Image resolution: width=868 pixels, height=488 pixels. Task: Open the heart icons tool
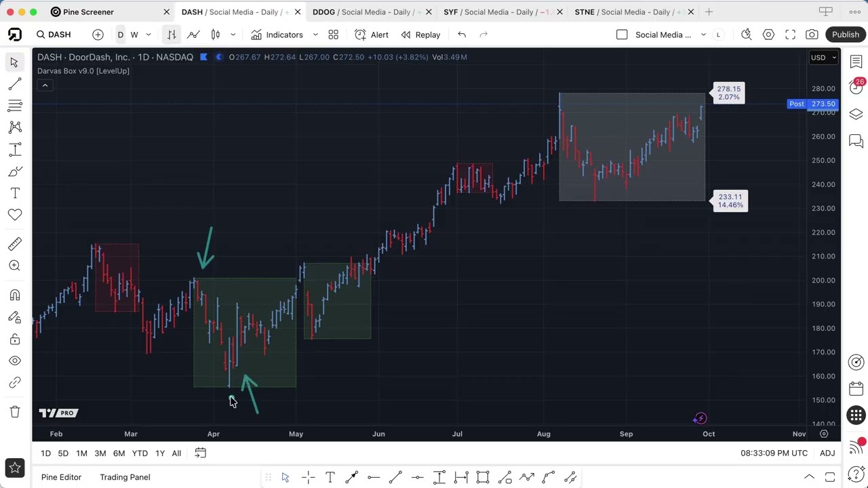pyautogui.click(x=14, y=215)
